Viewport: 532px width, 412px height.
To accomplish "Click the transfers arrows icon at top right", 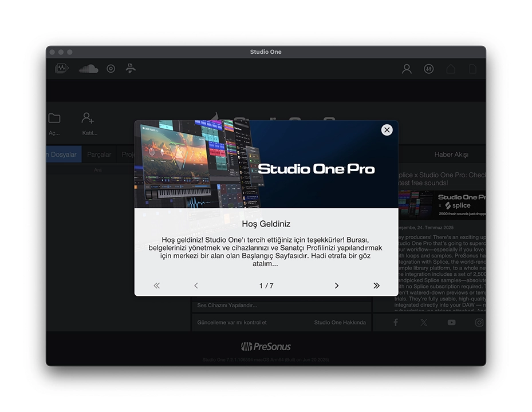I will 428,69.
